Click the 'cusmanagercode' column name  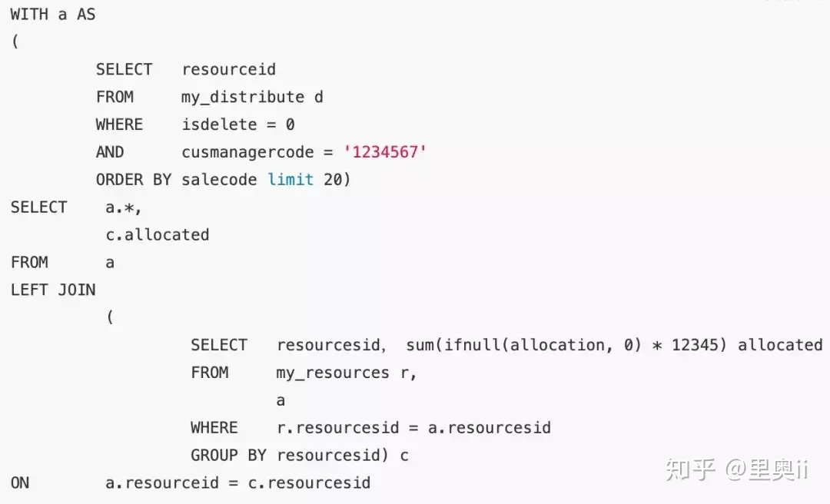[247, 152]
